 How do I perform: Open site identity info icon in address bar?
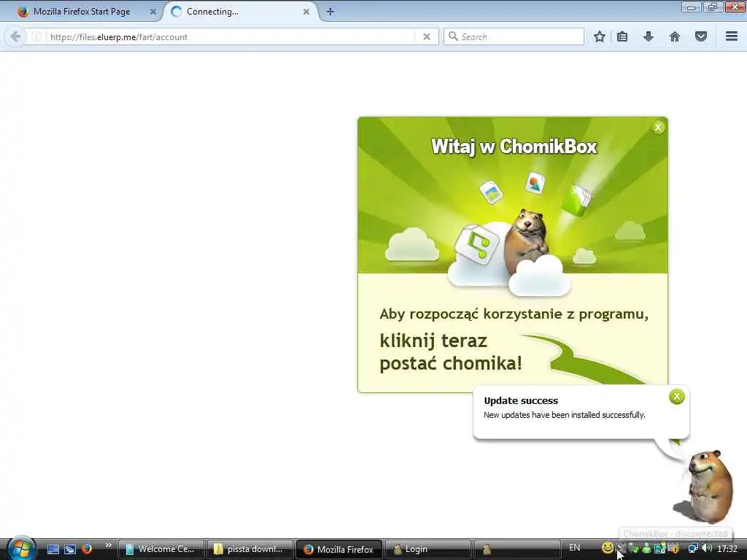click(36, 36)
